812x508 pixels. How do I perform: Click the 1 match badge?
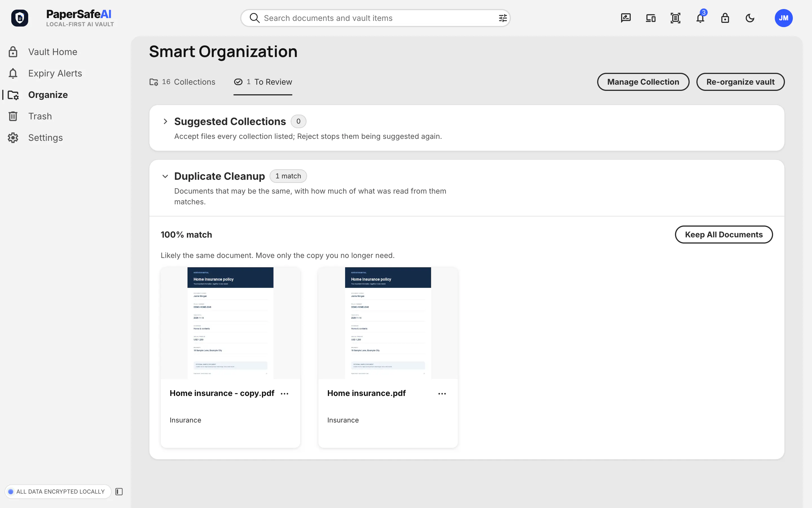pos(288,176)
